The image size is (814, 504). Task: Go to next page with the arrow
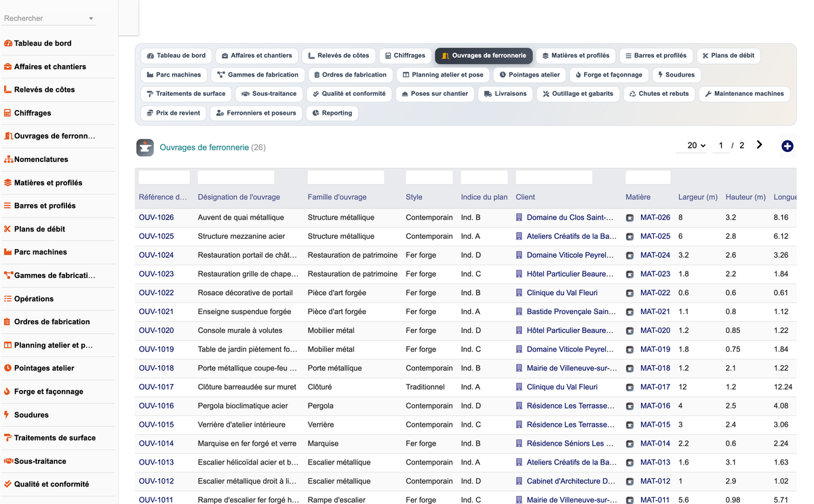click(759, 144)
